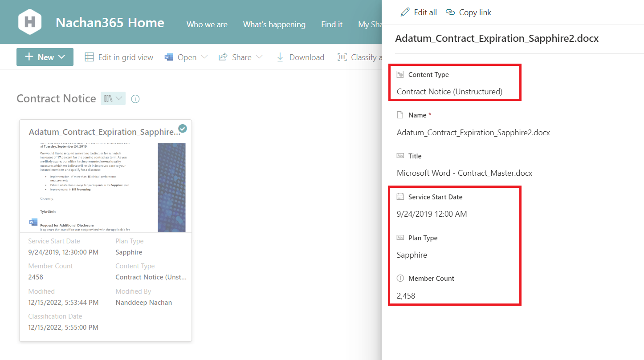Click the info icon beside Contract Notice
Viewport: 644px width, 360px height.
[x=135, y=99]
